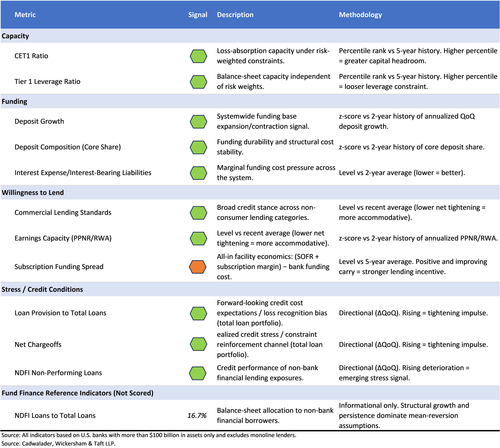Select first green signal hexagon under Funding
Image resolution: width=500 pixels, height=448 pixels.
point(198,122)
